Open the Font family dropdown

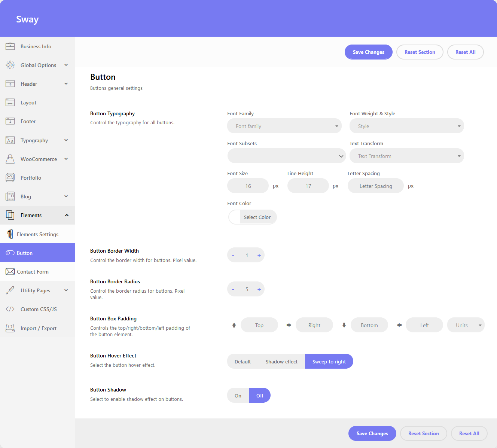284,126
